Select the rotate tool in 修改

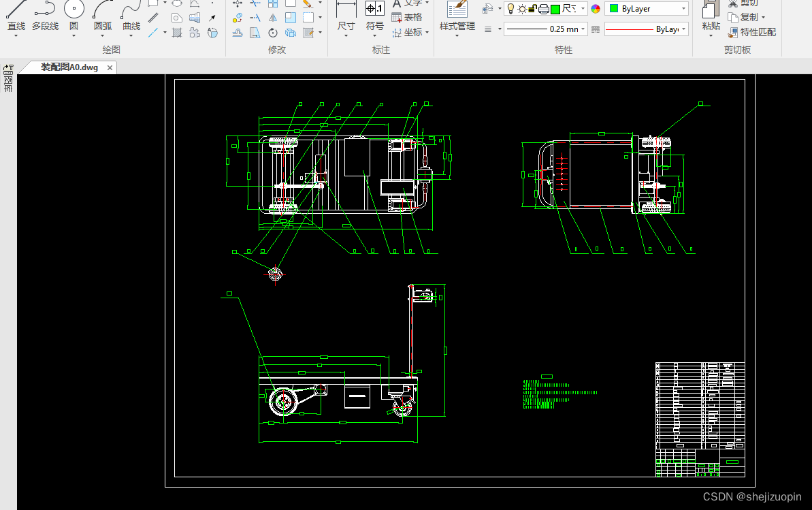273,33
